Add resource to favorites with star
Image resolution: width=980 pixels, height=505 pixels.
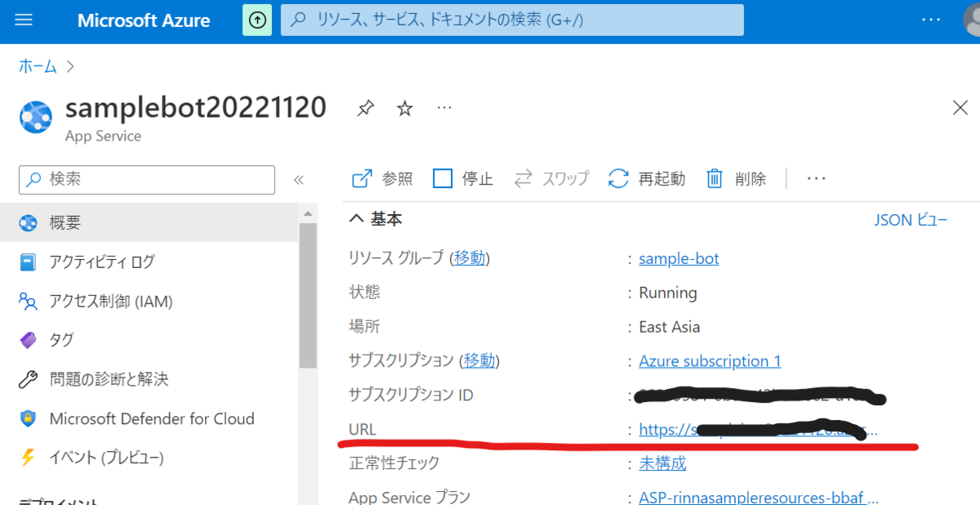tap(405, 109)
